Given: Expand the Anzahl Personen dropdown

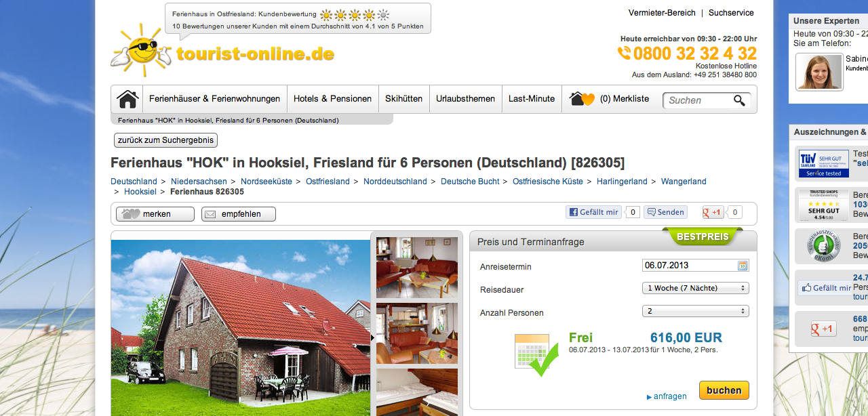Looking at the screenshot, I should tap(695, 311).
